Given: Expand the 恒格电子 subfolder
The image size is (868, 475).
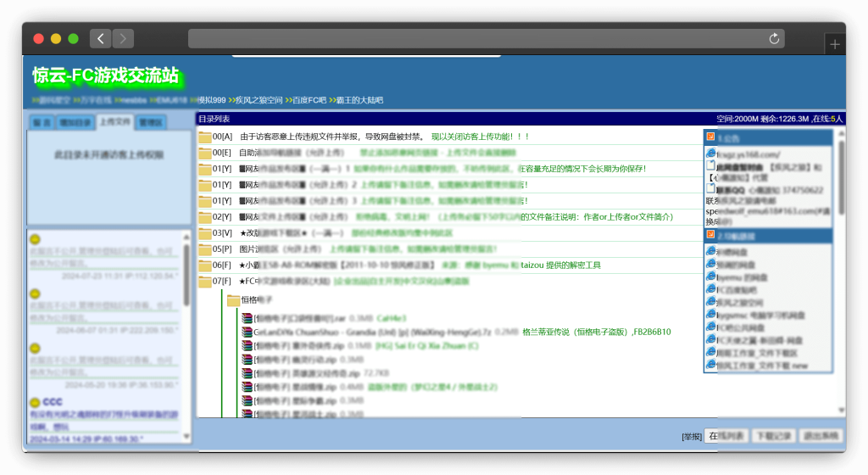Looking at the screenshot, I should pos(233,299).
